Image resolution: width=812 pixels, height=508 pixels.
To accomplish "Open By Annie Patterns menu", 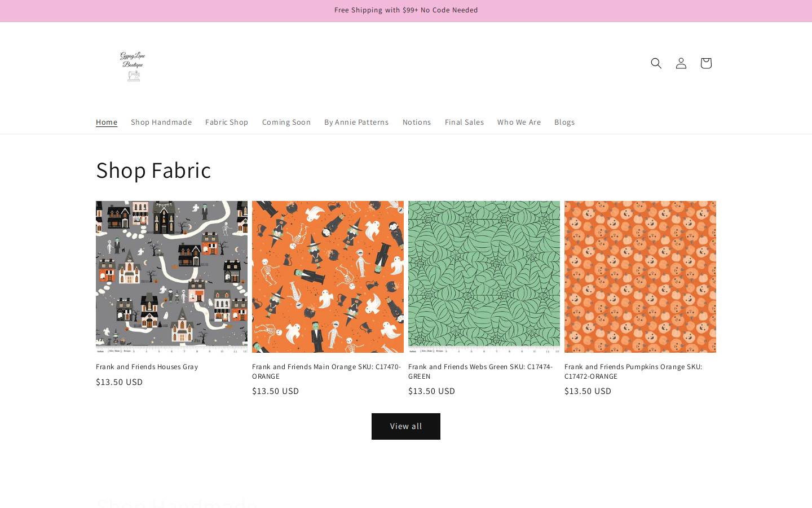I will [x=356, y=122].
